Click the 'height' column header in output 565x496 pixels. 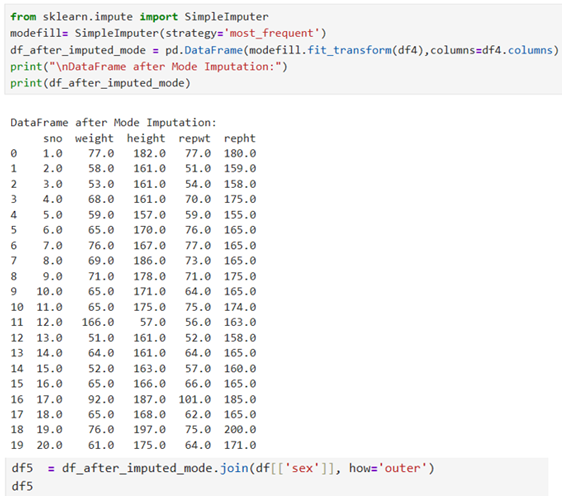click(x=146, y=138)
